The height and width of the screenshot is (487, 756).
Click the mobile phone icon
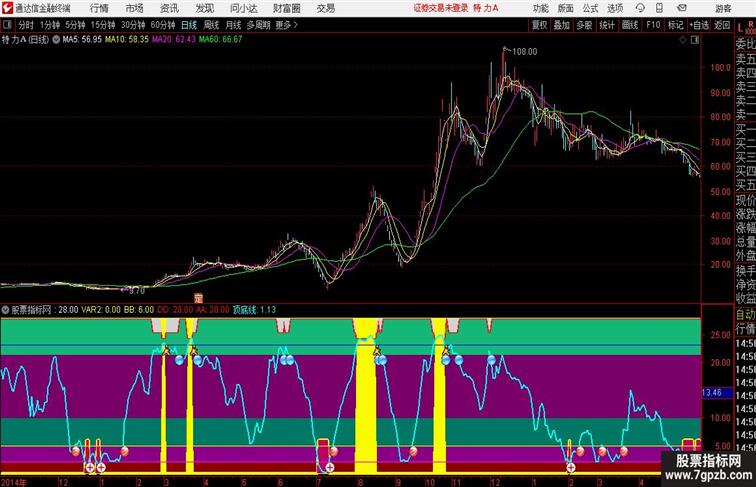point(659,8)
